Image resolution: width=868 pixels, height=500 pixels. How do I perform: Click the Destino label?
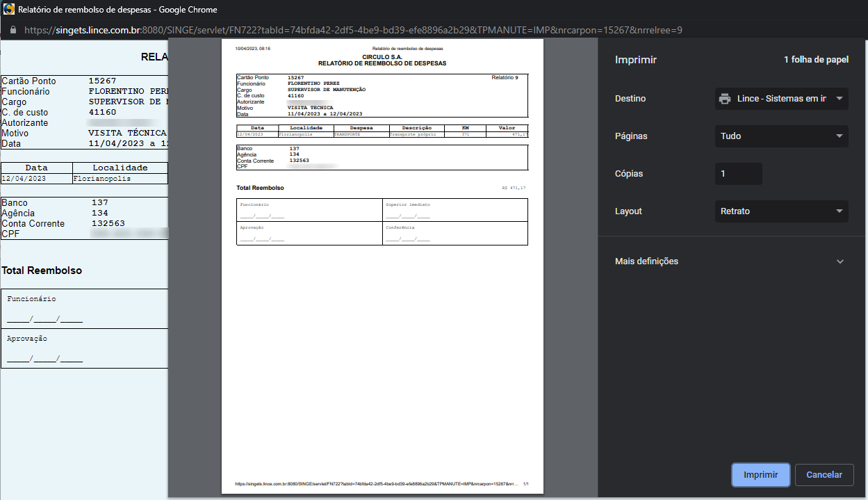tap(630, 99)
